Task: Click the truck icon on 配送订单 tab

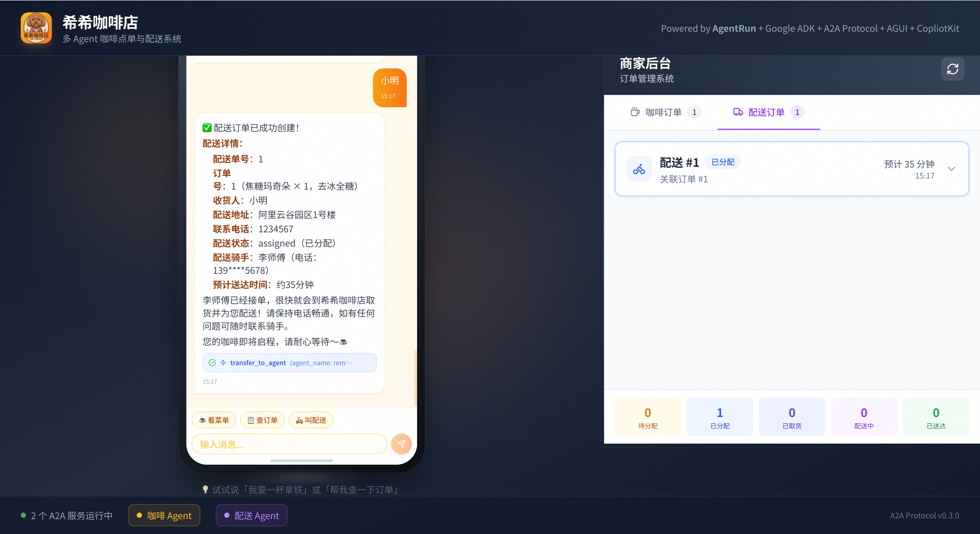Action: coord(738,112)
